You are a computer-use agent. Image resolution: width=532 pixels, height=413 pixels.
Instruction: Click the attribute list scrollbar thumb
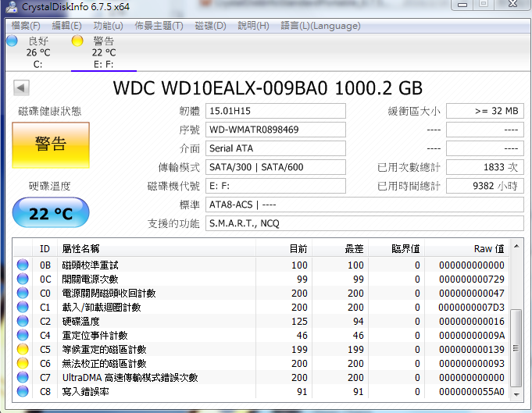pos(516,348)
